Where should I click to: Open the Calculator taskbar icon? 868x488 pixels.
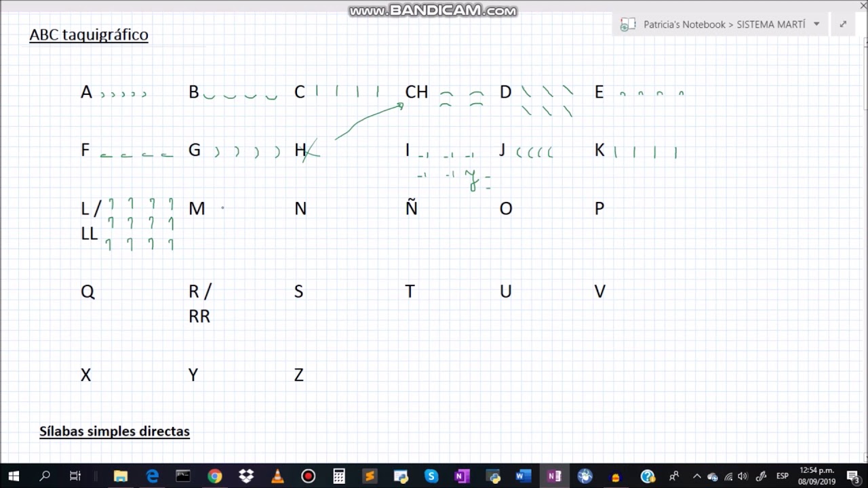click(x=339, y=476)
